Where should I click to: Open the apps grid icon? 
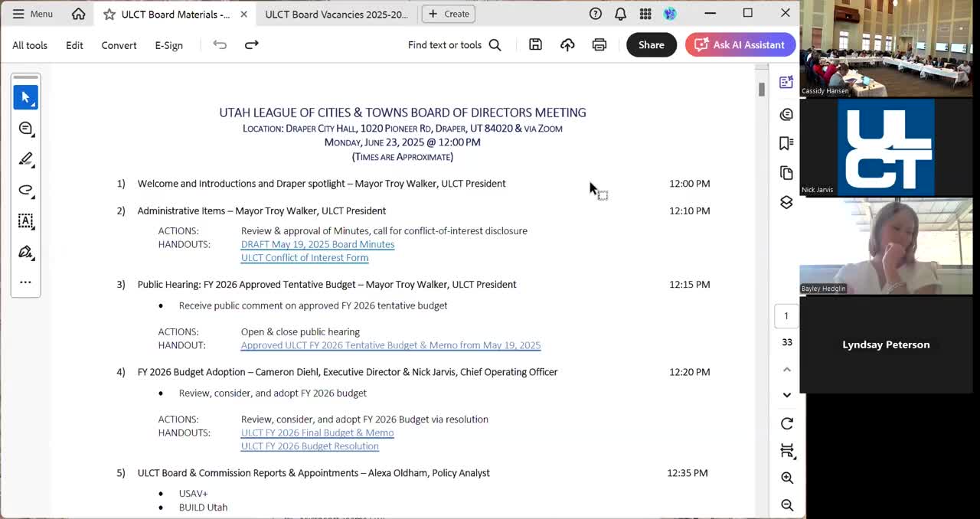coord(645,14)
